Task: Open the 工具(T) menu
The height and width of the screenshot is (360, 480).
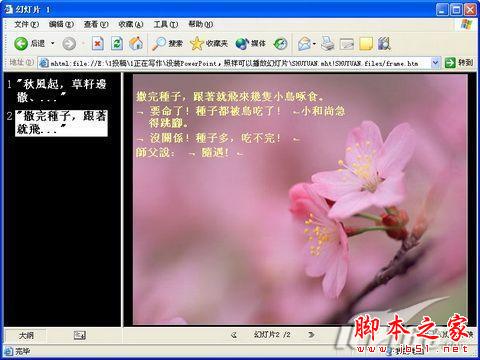Action: pos(166,24)
